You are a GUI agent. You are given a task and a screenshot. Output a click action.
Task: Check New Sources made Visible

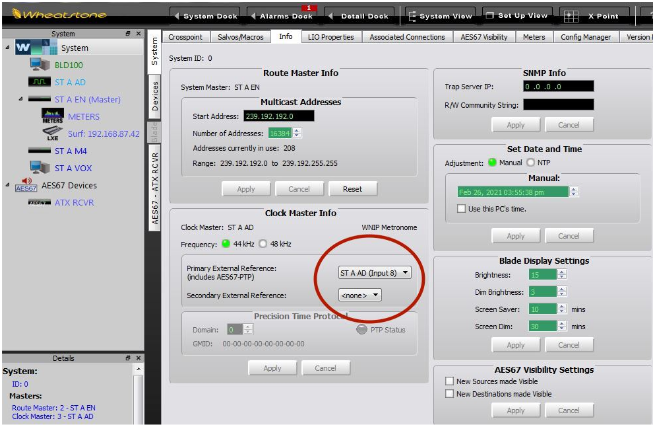(x=449, y=381)
